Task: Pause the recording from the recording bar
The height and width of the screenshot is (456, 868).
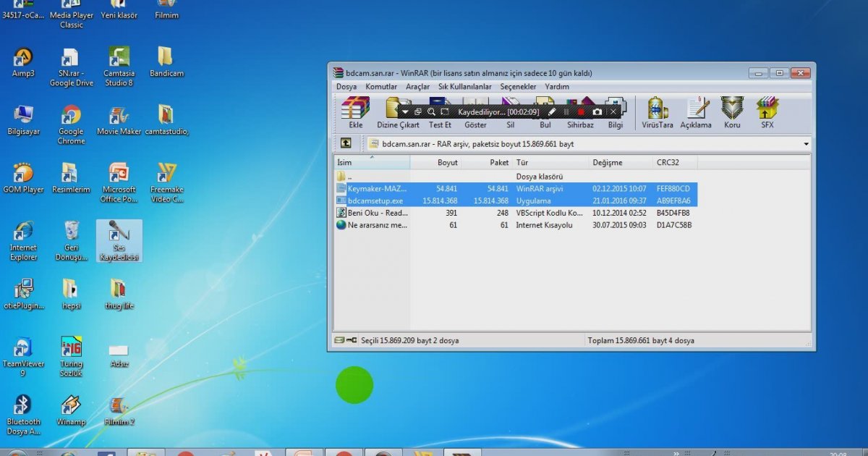Action: pos(566,112)
